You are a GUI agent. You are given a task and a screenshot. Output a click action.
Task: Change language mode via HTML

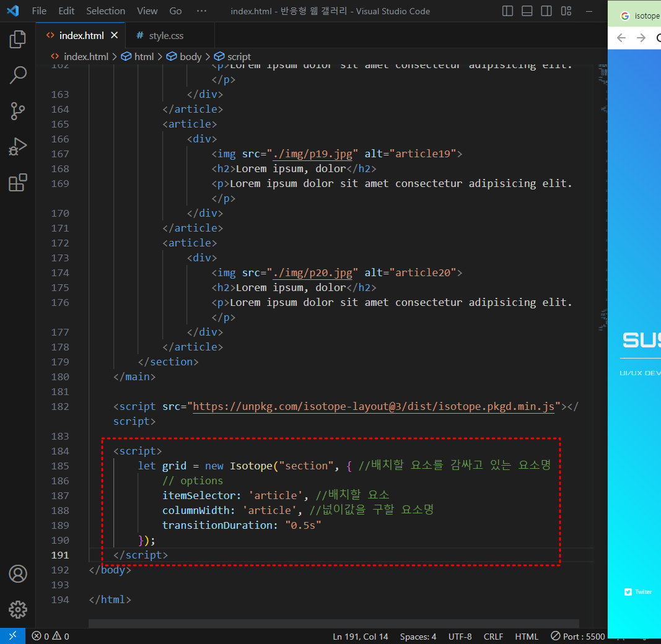[527, 637]
